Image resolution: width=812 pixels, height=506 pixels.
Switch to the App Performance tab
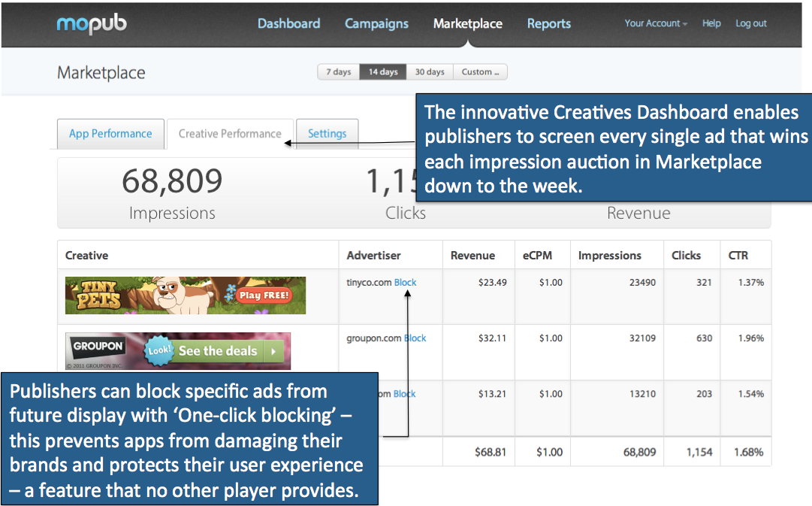(x=110, y=134)
